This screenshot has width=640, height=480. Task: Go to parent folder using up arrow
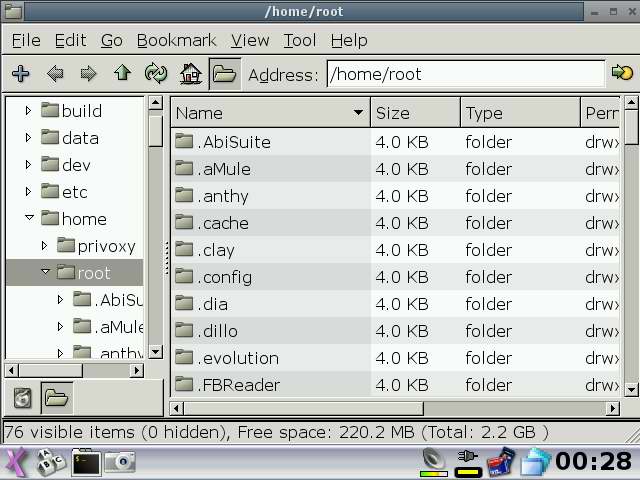click(x=122, y=74)
